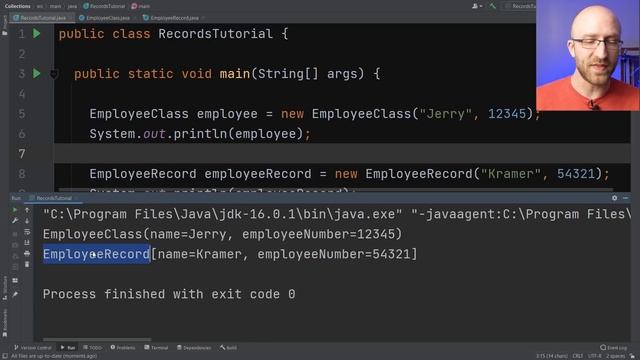Click Scroll to end of console icon
Image resolution: width=640 pixels, height=360 pixels.
27,243
